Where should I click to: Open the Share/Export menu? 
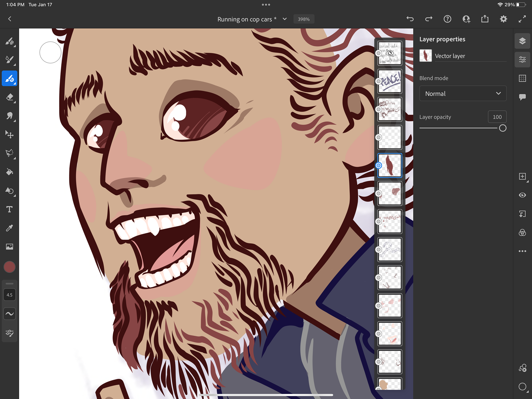pos(485,19)
